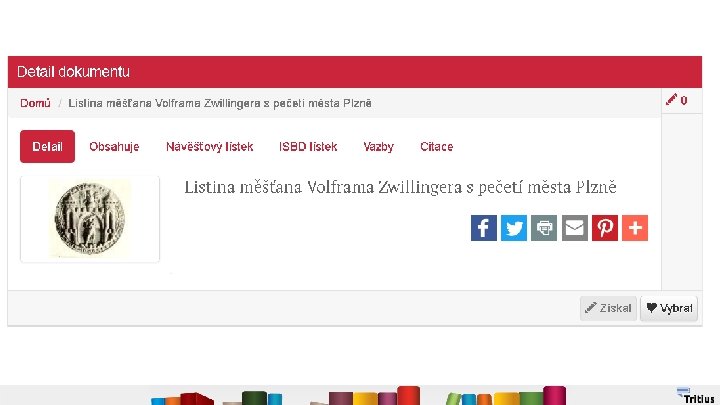Viewport: 720px width, 405px height.
Task: Click the Tritius logo
Action: [695, 396]
